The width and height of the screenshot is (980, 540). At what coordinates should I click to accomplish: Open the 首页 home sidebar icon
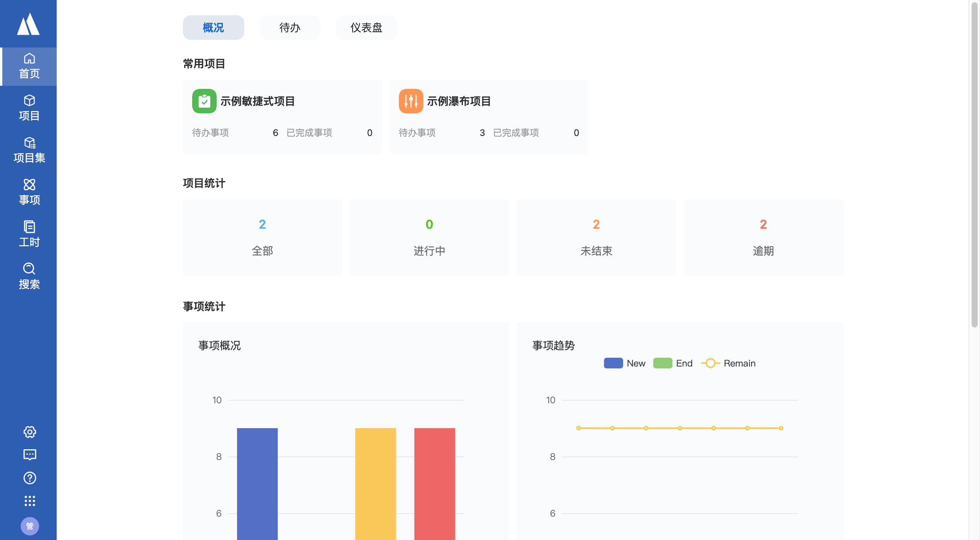point(29,66)
